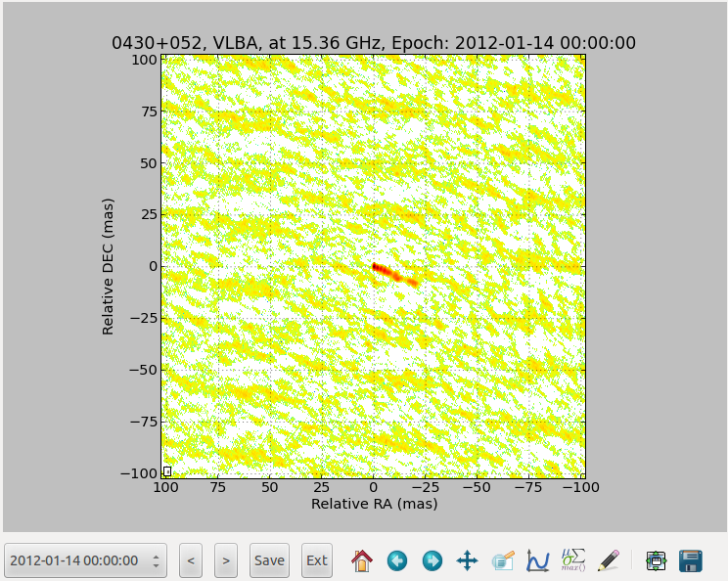Open the blue curve profile tool
The image size is (728, 581).
point(537,560)
